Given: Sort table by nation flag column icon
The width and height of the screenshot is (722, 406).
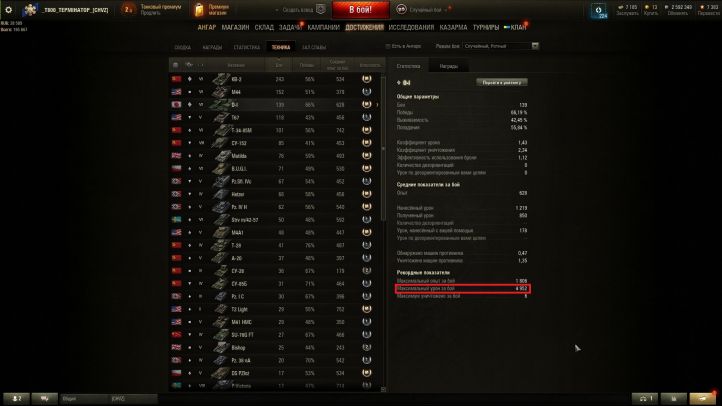Looking at the screenshot, I should pos(175,65).
